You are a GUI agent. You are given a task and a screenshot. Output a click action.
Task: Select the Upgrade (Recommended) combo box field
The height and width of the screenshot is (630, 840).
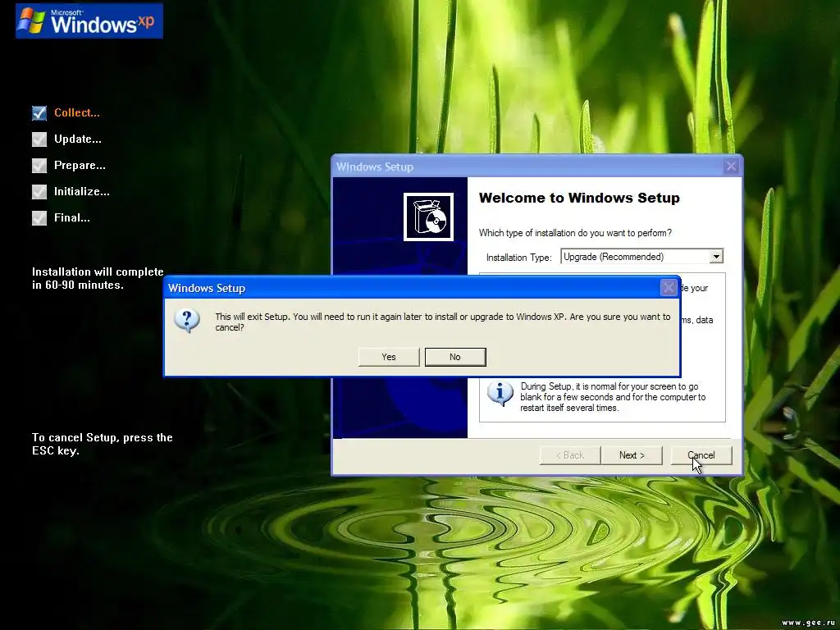641,257
